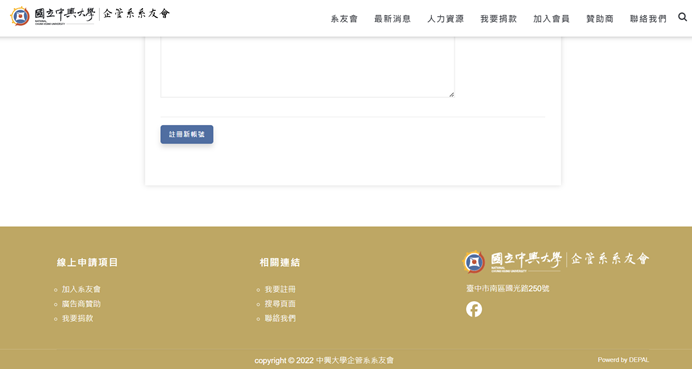Open the 系友會 menu item
This screenshot has height=369, width=692.
point(344,19)
